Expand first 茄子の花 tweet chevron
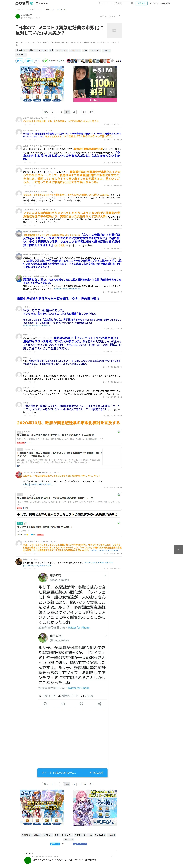Image resolution: width=186 pixels, height=868 pixels. coord(105,575)
